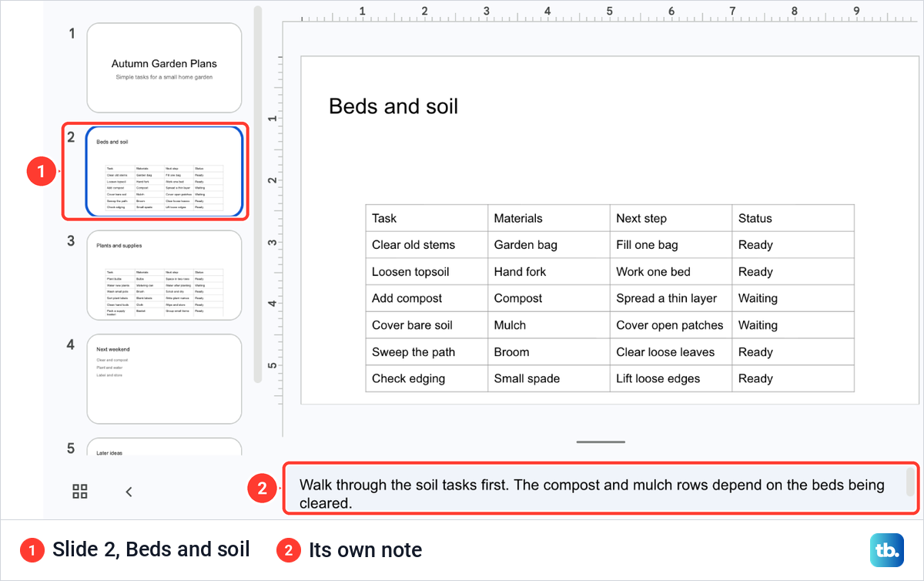The width and height of the screenshot is (924, 581).
Task: Click the Garden bag cell
Action: coord(549,245)
